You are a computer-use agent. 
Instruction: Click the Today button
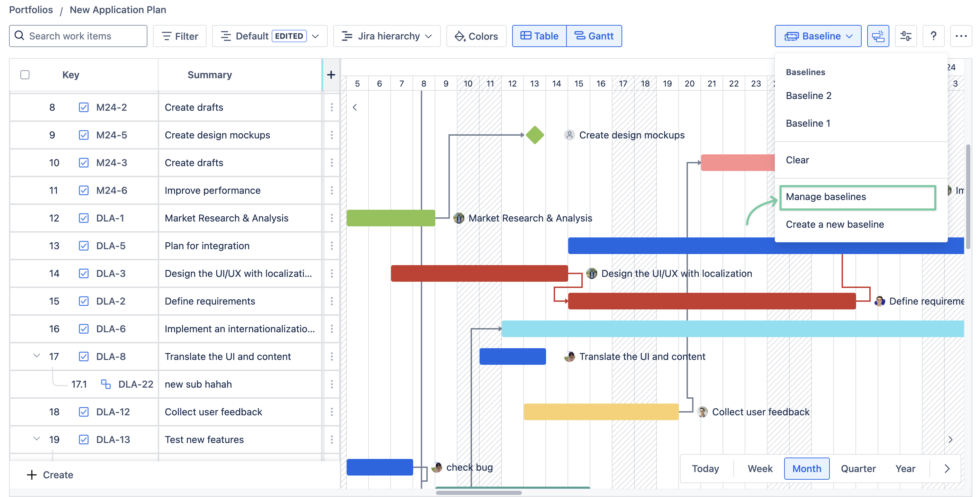(x=705, y=469)
